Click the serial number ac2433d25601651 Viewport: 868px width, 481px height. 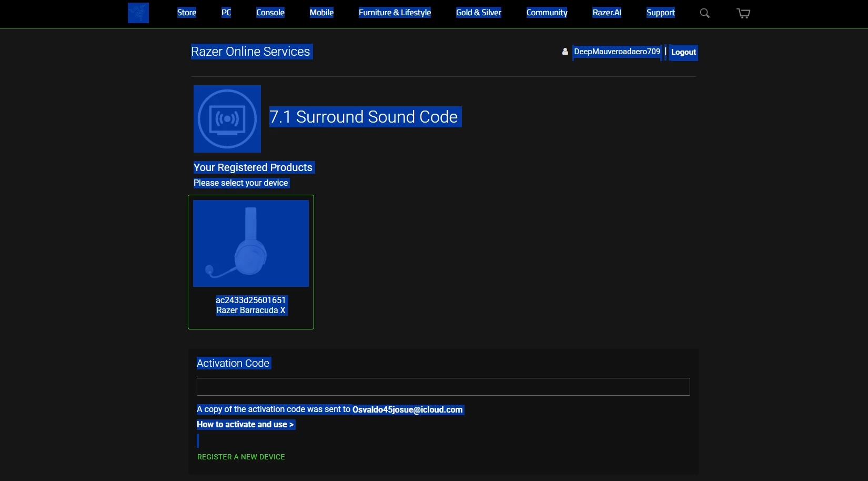pos(251,300)
